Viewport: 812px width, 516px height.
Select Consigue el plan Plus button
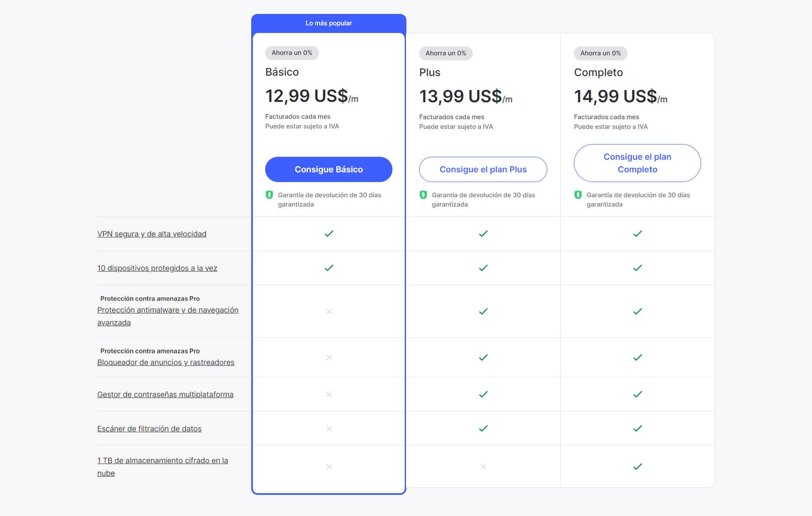483,169
